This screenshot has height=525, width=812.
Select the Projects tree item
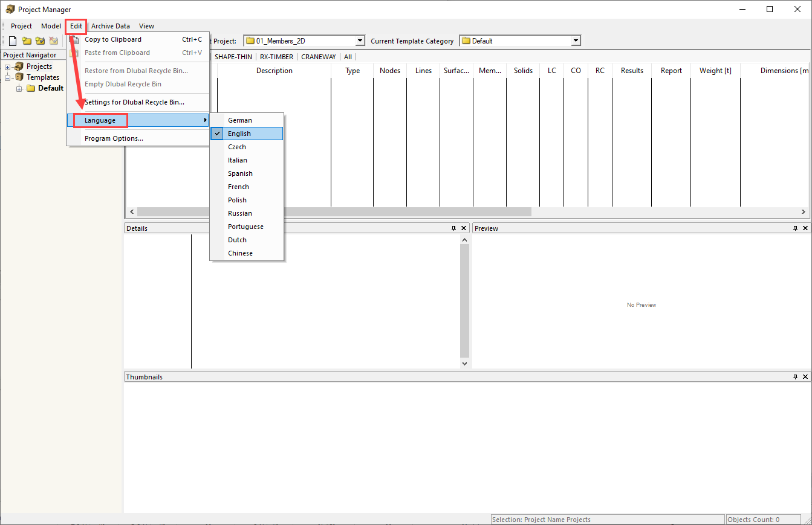(x=39, y=66)
